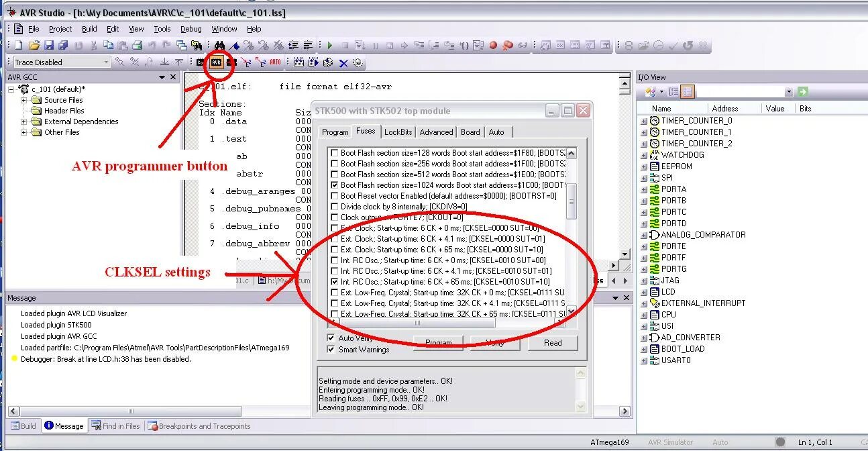Expand the External Dependencies folder
Viewport: 868px width, 451px height.
pyautogui.click(x=24, y=121)
